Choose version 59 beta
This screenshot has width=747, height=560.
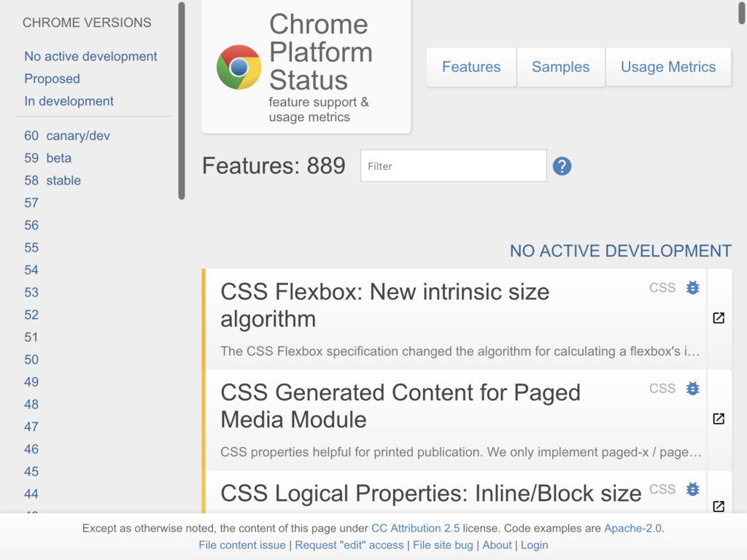[47, 158]
